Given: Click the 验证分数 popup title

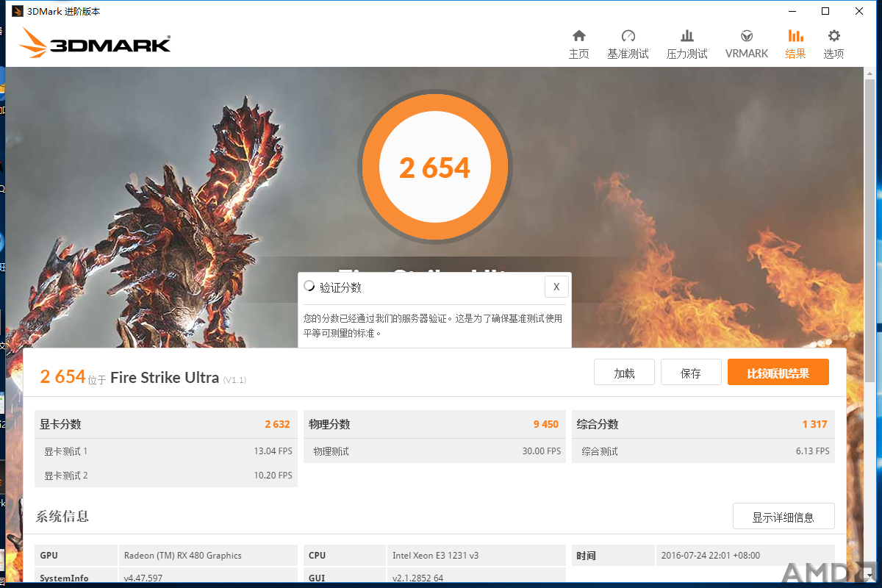Looking at the screenshot, I should [340, 287].
